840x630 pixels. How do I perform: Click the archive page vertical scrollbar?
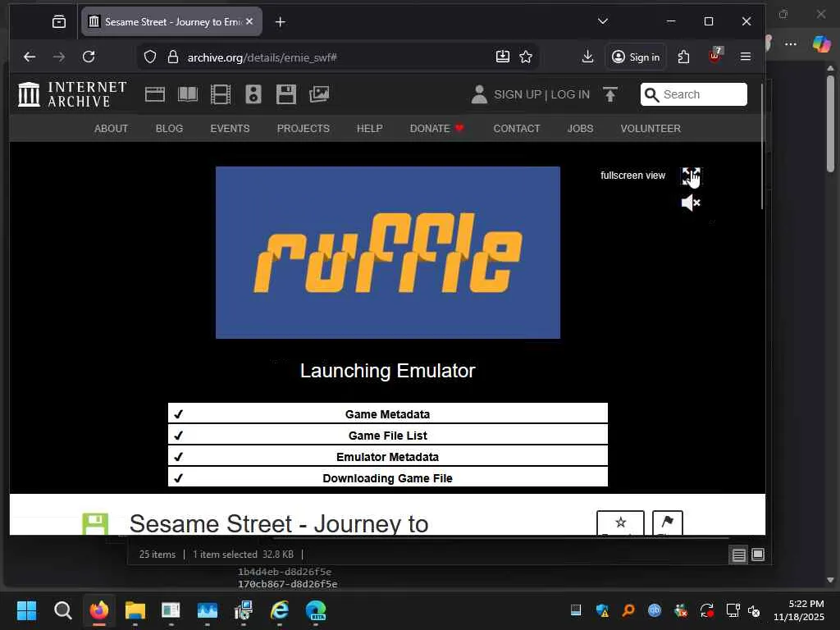coord(762,146)
